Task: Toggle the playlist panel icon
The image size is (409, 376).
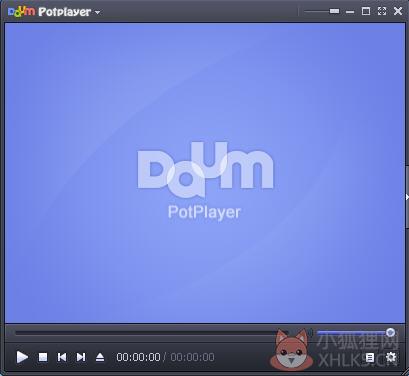Action: 370,358
